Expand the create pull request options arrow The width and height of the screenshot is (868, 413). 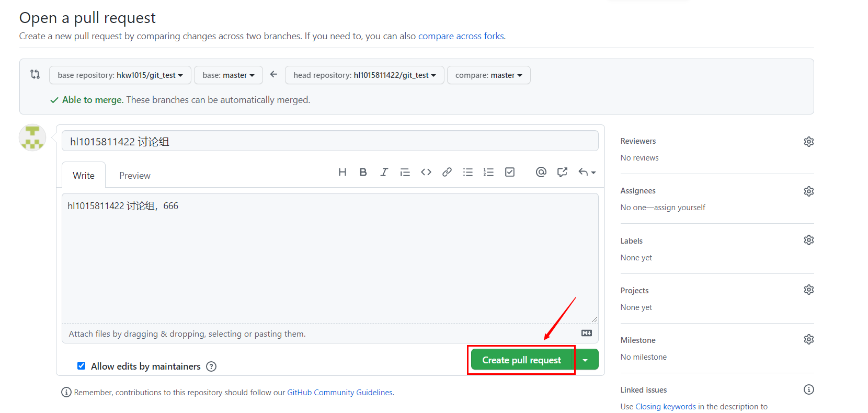click(x=585, y=360)
